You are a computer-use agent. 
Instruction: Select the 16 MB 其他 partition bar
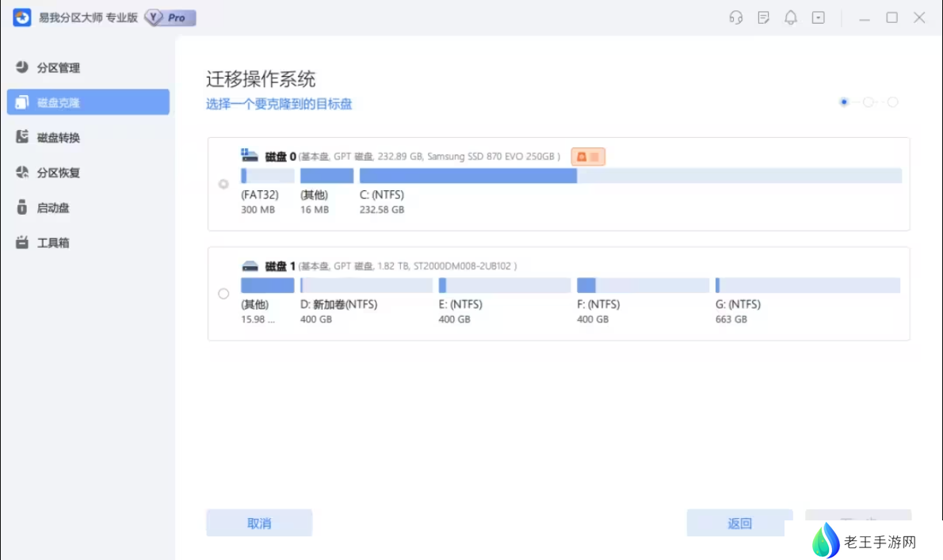point(326,176)
